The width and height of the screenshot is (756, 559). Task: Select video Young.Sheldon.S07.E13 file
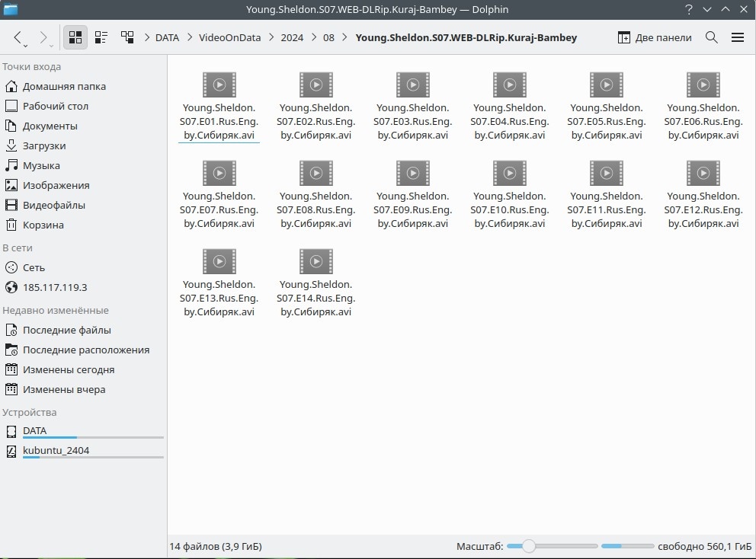219,283
